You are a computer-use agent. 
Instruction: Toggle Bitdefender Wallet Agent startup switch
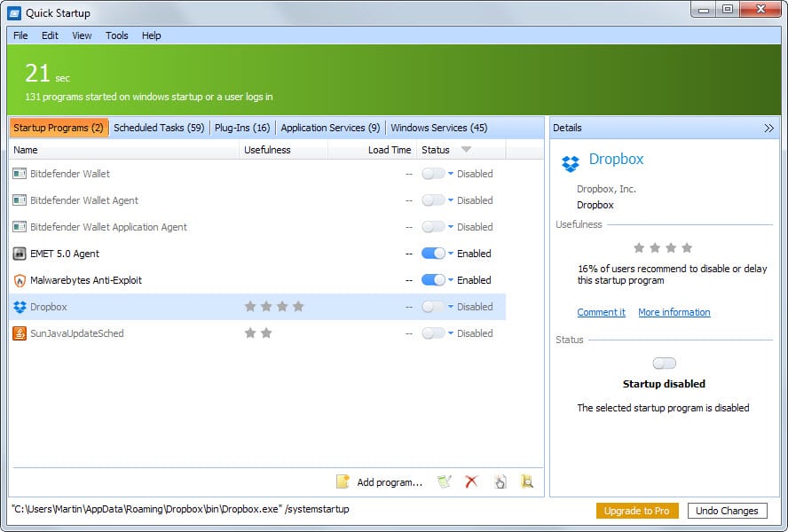pyautogui.click(x=433, y=200)
